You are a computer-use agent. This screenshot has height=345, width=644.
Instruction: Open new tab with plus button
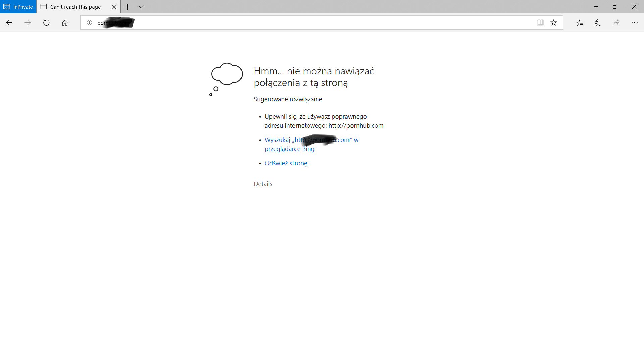(127, 7)
